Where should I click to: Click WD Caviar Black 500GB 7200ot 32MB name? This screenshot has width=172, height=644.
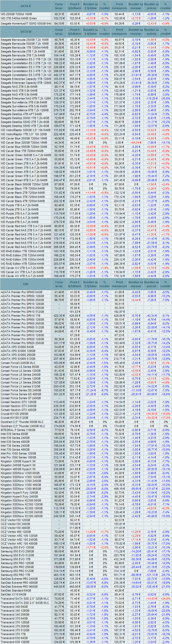pos(25,184)
